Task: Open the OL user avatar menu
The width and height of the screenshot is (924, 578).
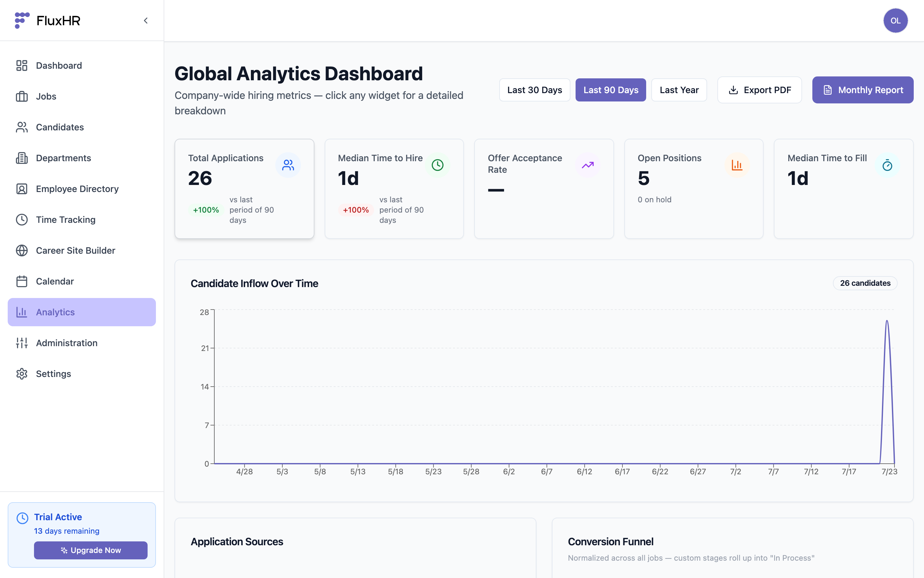Action: [895, 21]
